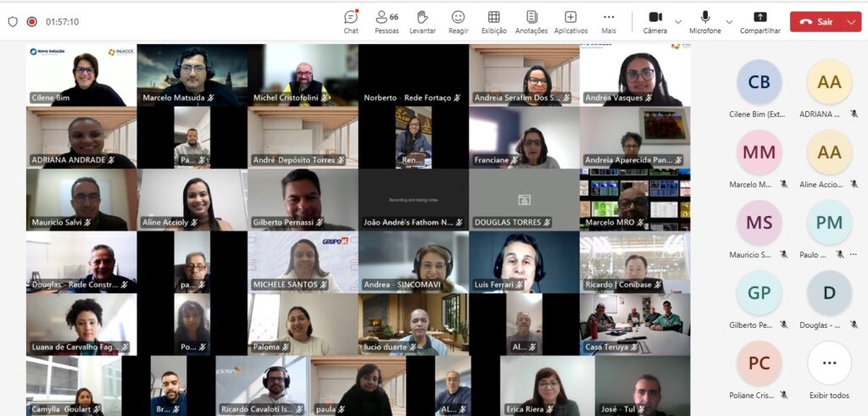This screenshot has width=868, height=416.
Task: Open the Mais more options menu
Action: 609,21
